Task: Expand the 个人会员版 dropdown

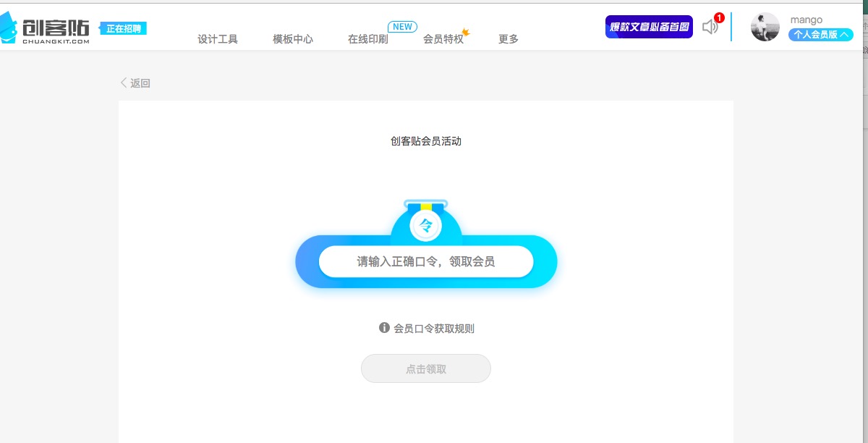Action: (x=820, y=35)
